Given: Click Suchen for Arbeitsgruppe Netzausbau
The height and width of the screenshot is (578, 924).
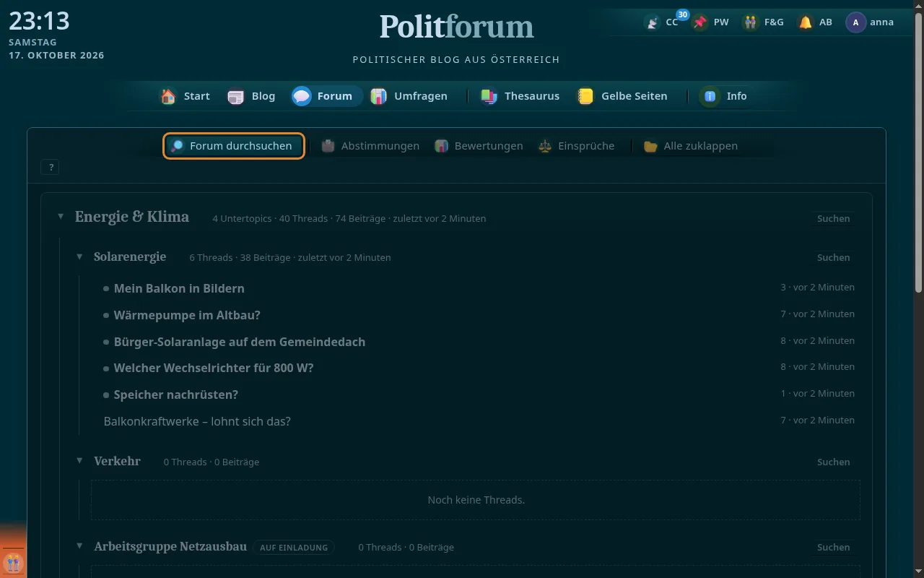Looking at the screenshot, I should coord(834,547).
